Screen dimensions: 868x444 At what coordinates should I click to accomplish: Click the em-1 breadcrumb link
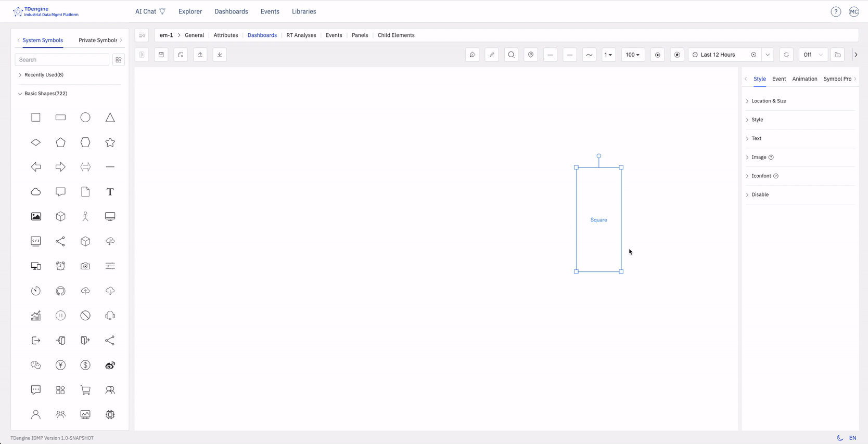click(167, 35)
